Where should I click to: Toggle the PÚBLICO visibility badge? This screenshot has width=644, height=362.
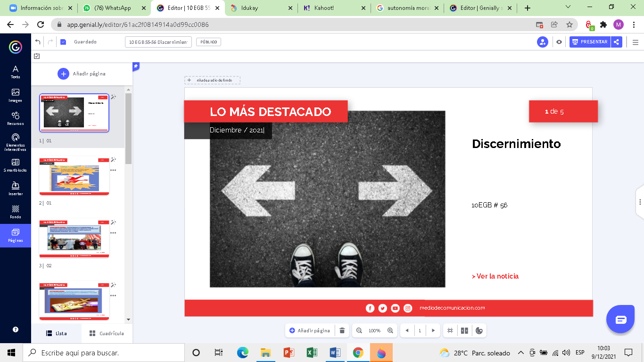click(208, 42)
